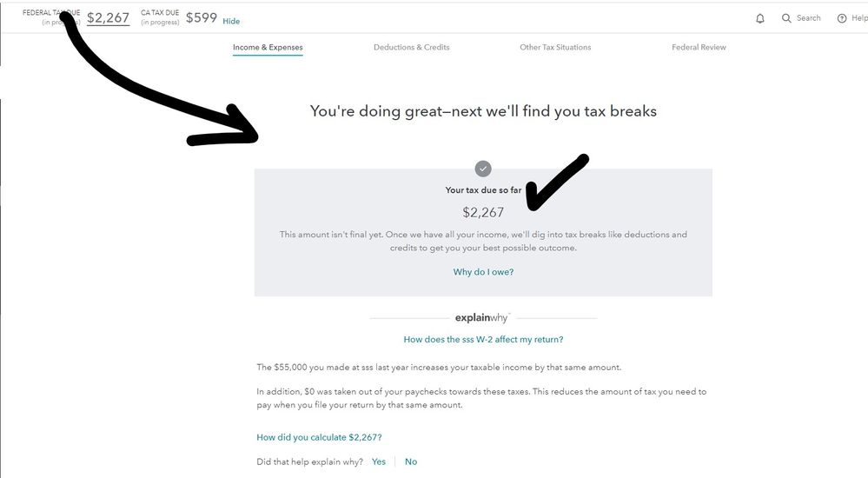This screenshot has height=478, width=868.
Task: Click the magnifying glass search icon
Action: [x=786, y=18]
